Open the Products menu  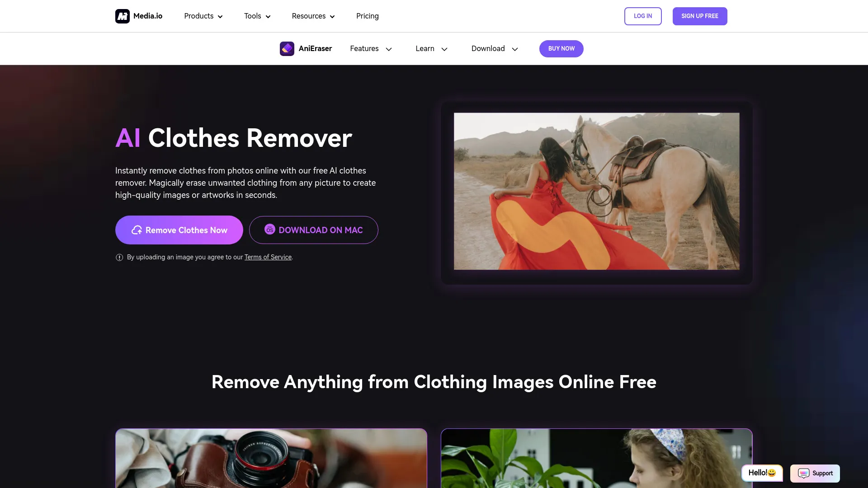click(203, 16)
